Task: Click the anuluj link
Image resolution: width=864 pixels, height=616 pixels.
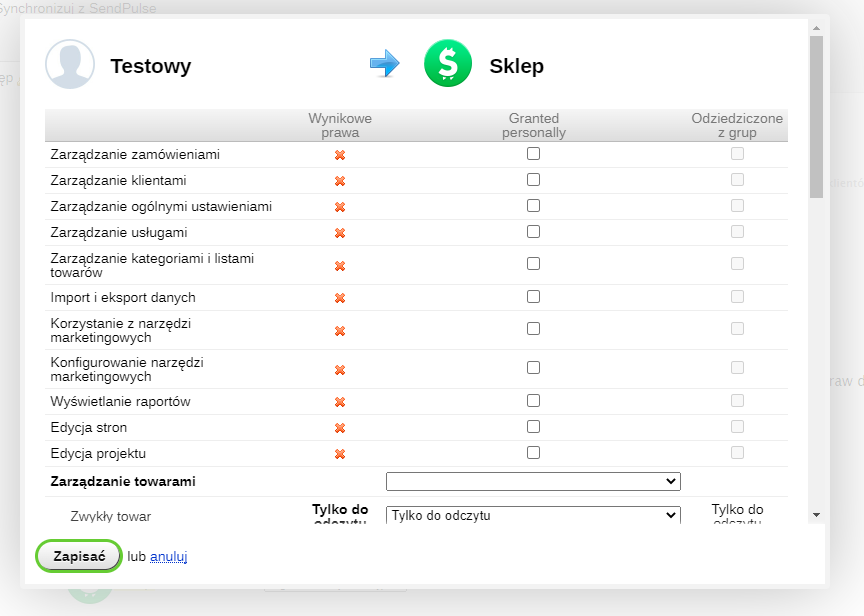Action: (169, 556)
